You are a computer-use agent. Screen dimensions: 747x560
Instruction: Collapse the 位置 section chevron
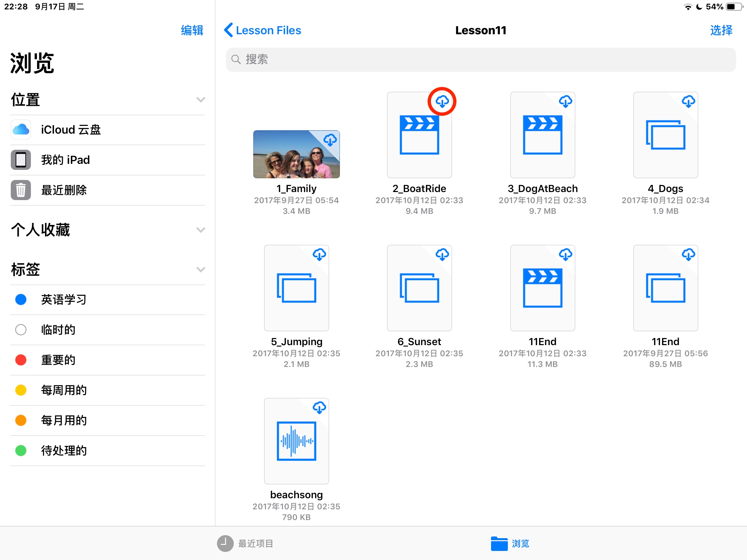201,100
